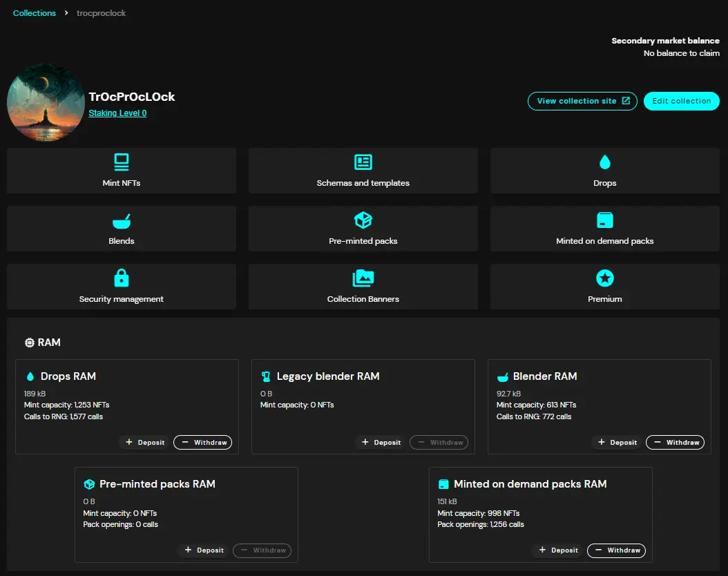Click the Blender RAM bowl icon
The image size is (728, 576).
502,377
